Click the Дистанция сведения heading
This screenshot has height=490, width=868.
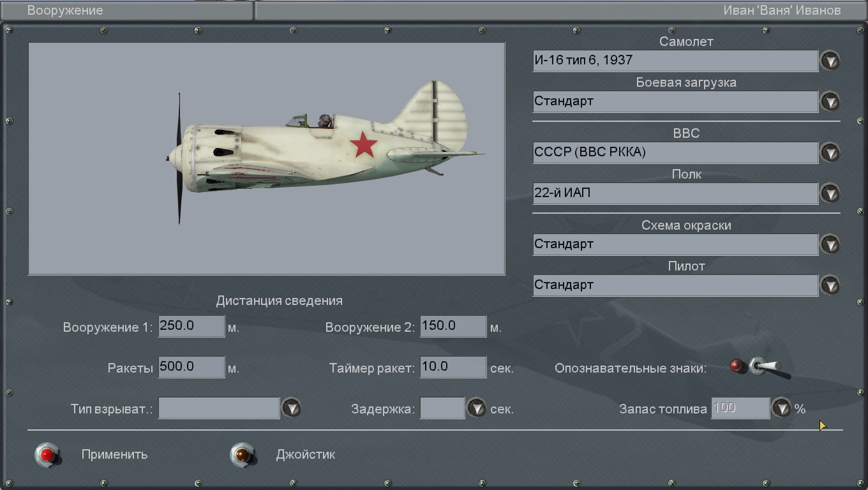(279, 301)
